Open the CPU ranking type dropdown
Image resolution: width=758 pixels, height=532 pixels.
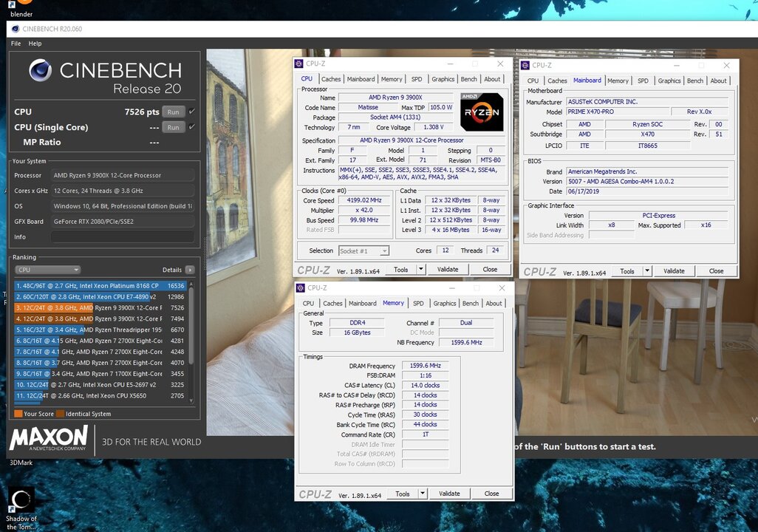48,270
